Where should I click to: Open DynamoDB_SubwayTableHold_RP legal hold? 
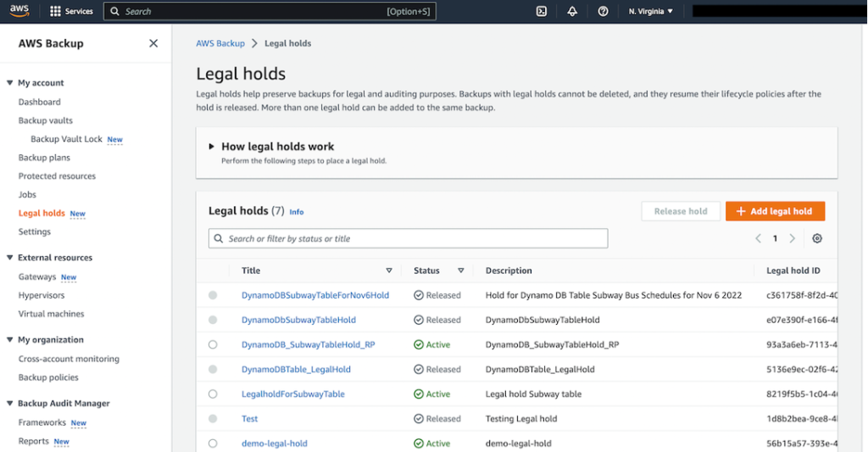coord(309,344)
